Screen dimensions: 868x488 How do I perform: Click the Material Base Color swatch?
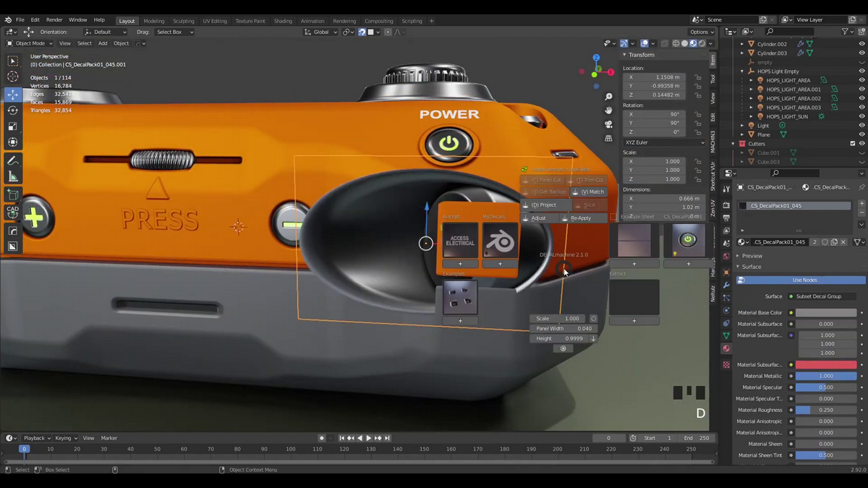pyautogui.click(x=826, y=313)
